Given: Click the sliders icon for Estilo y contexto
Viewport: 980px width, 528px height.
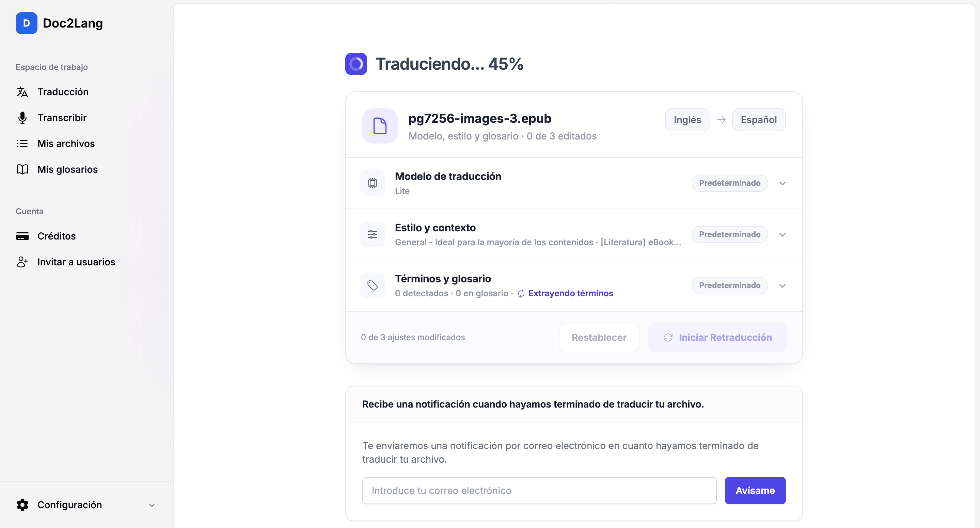Looking at the screenshot, I should click(373, 234).
